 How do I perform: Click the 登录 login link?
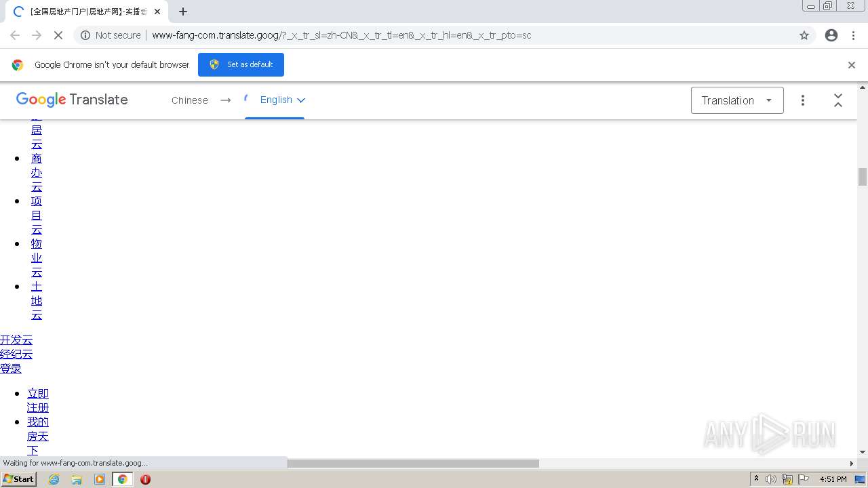click(x=11, y=368)
